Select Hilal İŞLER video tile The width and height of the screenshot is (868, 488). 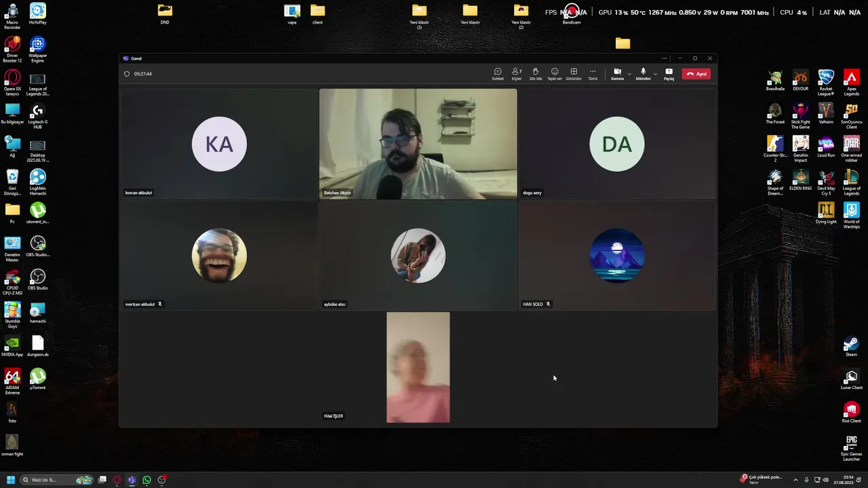pos(418,367)
